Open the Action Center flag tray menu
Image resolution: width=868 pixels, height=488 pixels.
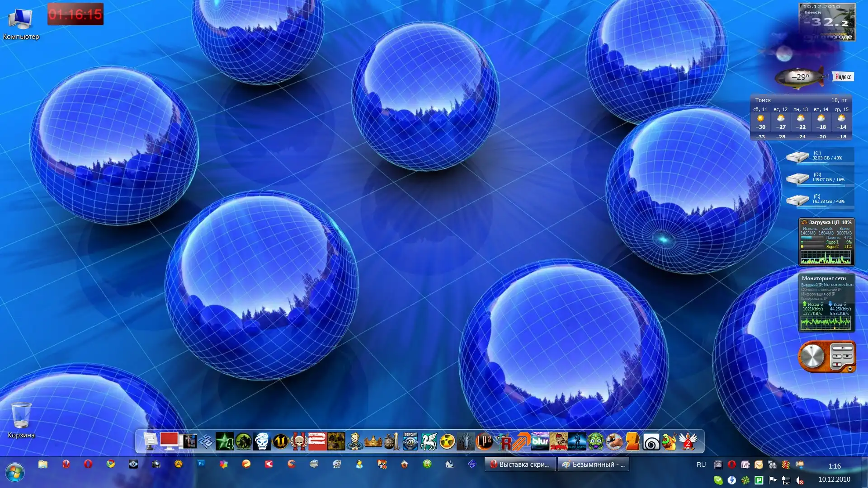click(x=773, y=480)
